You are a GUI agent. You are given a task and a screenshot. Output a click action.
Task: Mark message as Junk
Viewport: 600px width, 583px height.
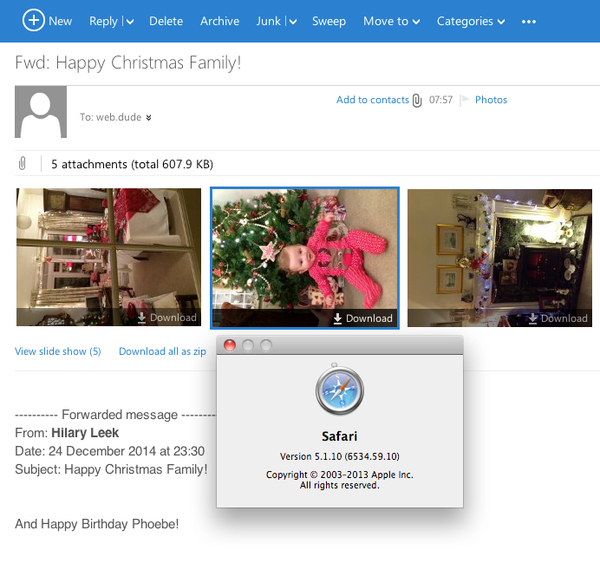tap(269, 21)
